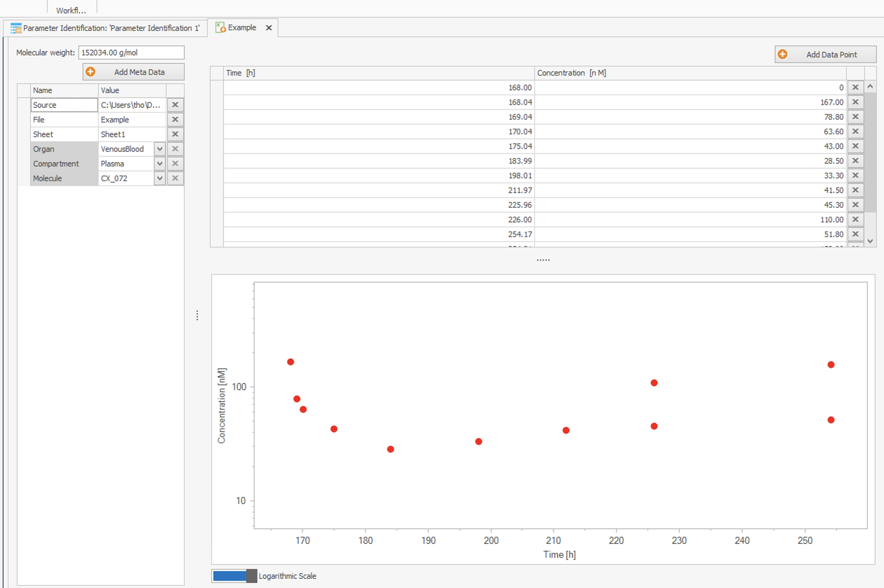Open the Organ VenousBlood dropdown

[x=160, y=149]
